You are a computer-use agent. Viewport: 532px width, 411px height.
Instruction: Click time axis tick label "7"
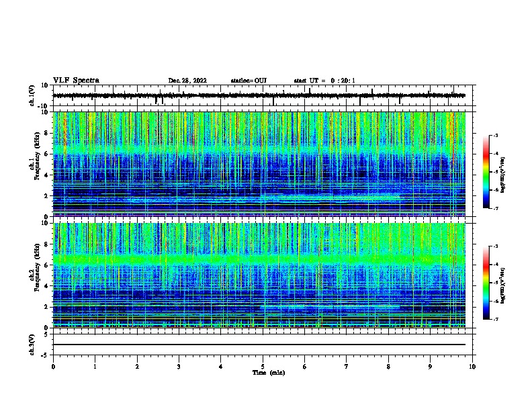click(347, 366)
